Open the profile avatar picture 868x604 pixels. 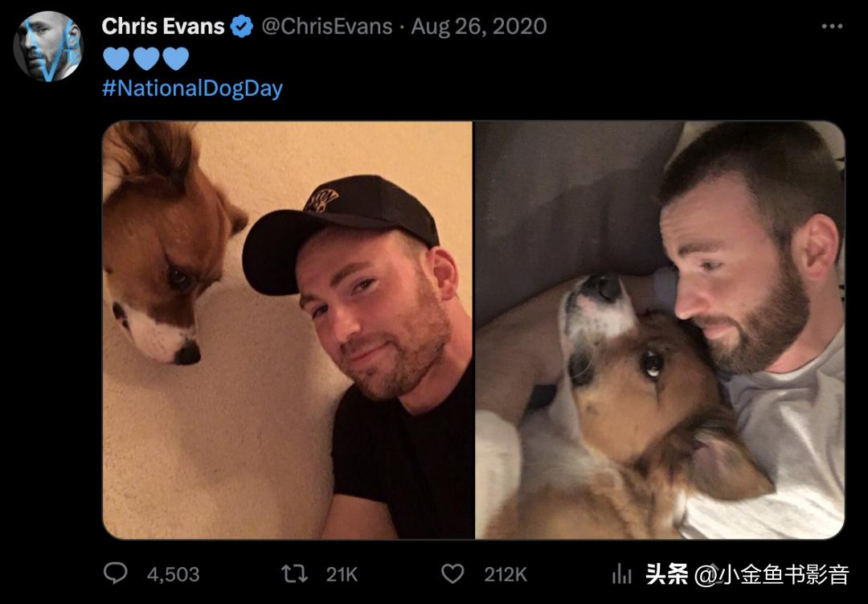48,46
